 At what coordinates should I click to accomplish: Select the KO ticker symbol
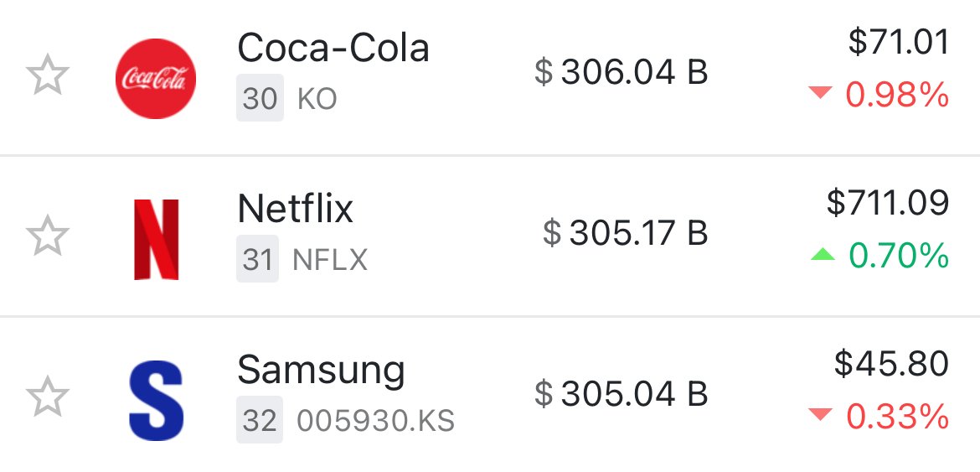point(317,100)
